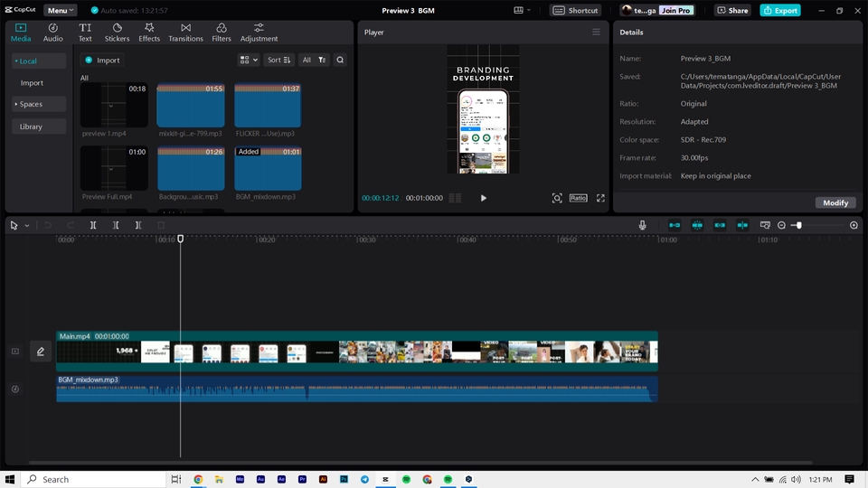Open the Stickers panel
Viewport: 868px width, 488px height.
(117, 33)
